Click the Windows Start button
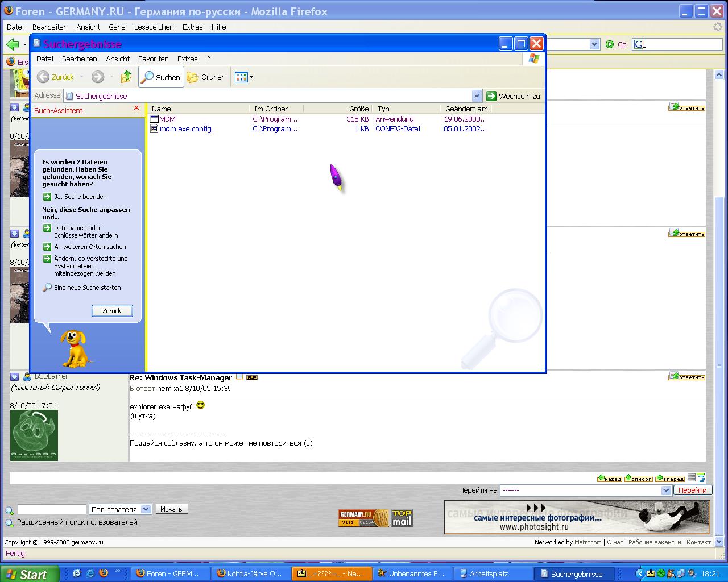The height and width of the screenshot is (582, 728). pyautogui.click(x=30, y=574)
